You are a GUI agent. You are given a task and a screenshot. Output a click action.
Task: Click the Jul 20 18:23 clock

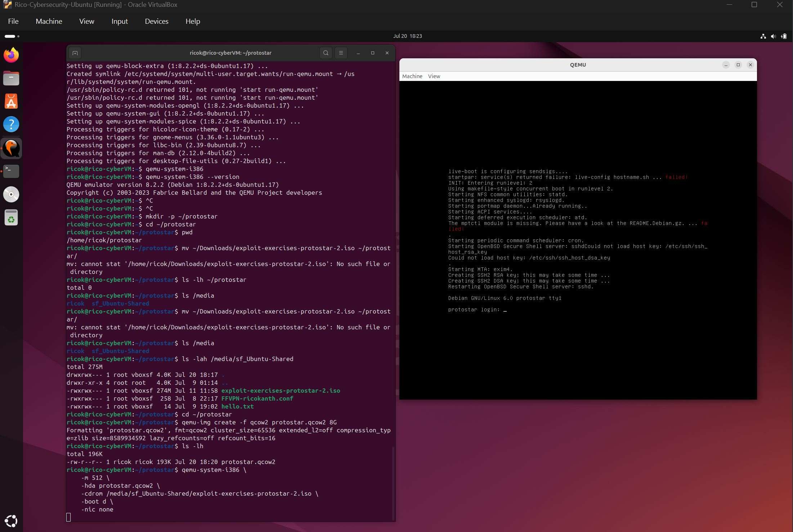point(407,36)
